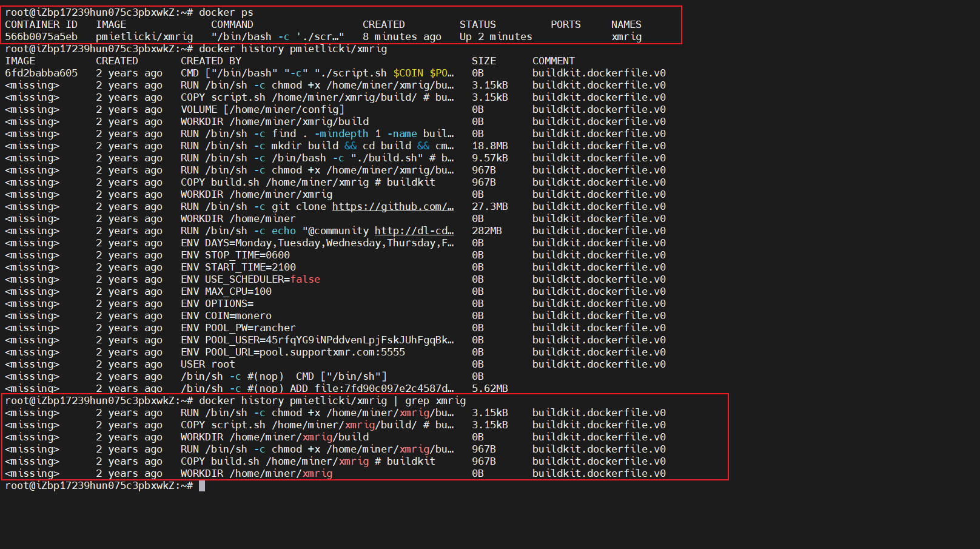The image size is (980, 549).
Task: Click the ENV MAX_CPU=100 text
Action: click(x=226, y=291)
